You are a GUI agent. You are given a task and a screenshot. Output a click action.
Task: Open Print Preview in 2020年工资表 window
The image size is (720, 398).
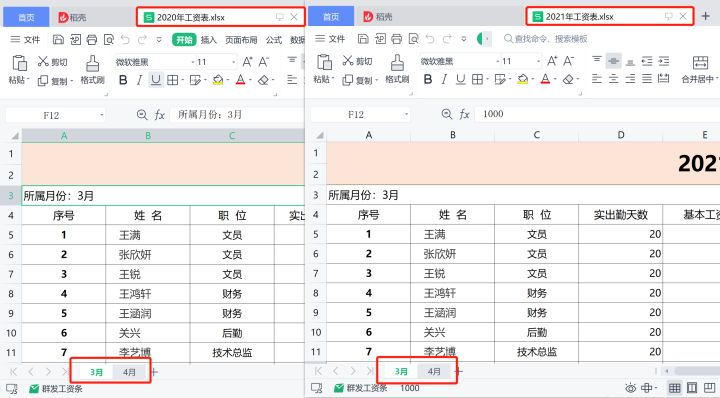[x=109, y=40]
